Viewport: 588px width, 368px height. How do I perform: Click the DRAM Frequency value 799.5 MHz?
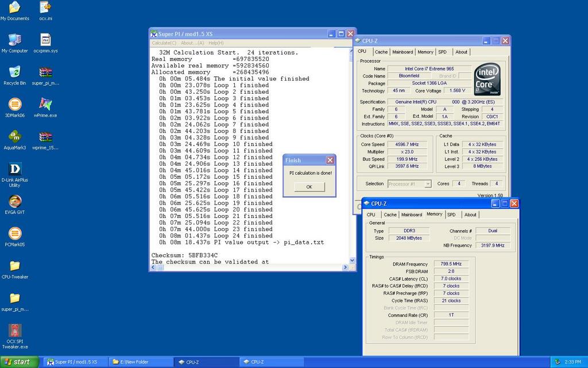(451, 264)
